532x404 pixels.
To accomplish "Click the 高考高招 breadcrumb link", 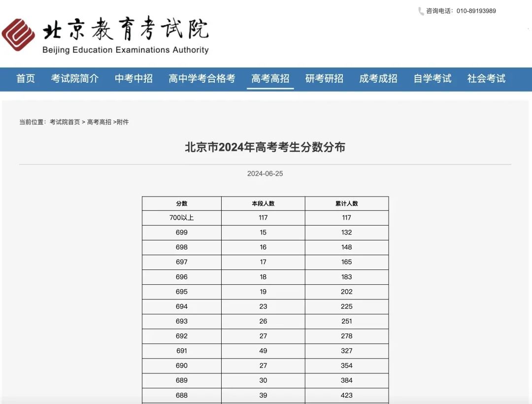I will pos(99,122).
